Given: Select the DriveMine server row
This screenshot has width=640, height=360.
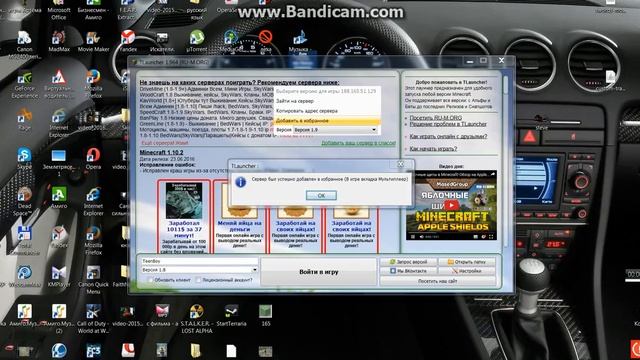Looking at the screenshot, I should pyautogui.click(x=206, y=88).
